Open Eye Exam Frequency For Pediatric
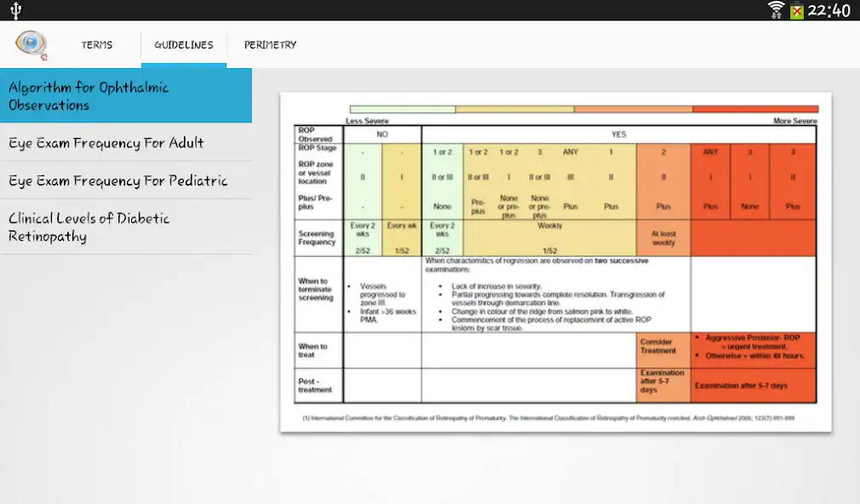860x504 pixels. pyautogui.click(x=126, y=180)
